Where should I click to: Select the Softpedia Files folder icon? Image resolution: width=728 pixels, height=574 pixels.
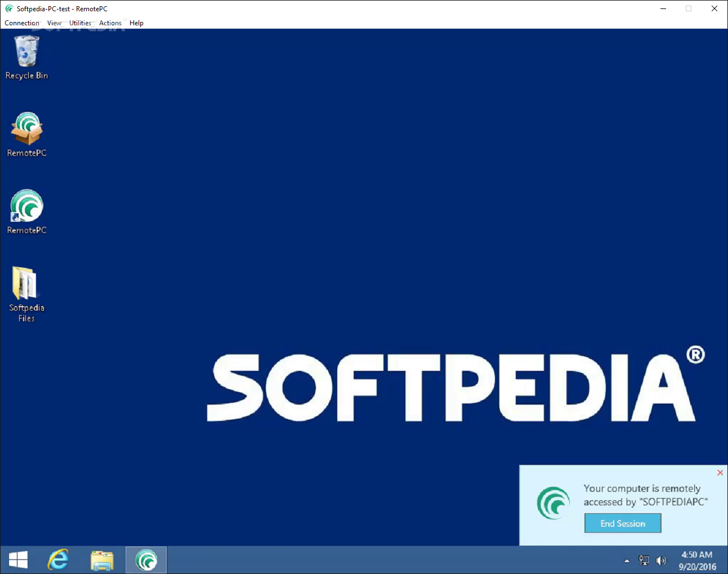pyautogui.click(x=26, y=294)
